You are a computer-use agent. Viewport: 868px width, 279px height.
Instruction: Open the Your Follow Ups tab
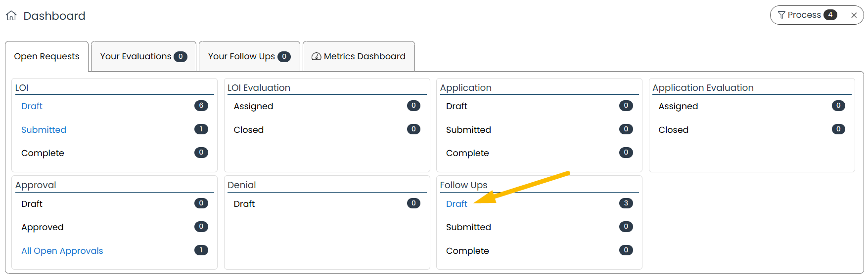[x=249, y=56]
